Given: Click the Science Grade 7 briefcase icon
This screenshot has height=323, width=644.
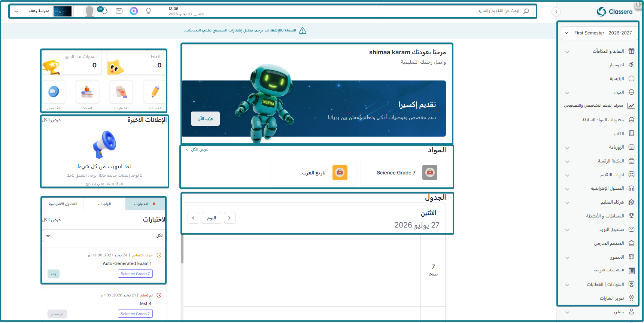Looking at the screenshot, I should click(430, 173).
